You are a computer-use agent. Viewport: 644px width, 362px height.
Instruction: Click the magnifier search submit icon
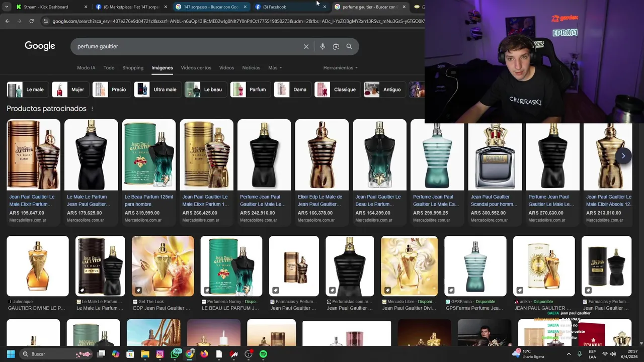[349, 46]
